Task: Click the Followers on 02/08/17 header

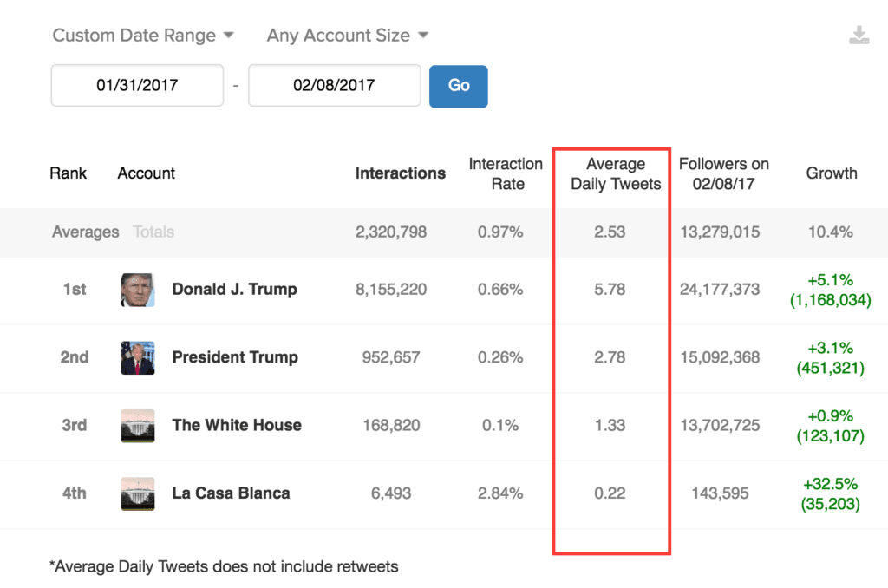Action: tap(724, 173)
